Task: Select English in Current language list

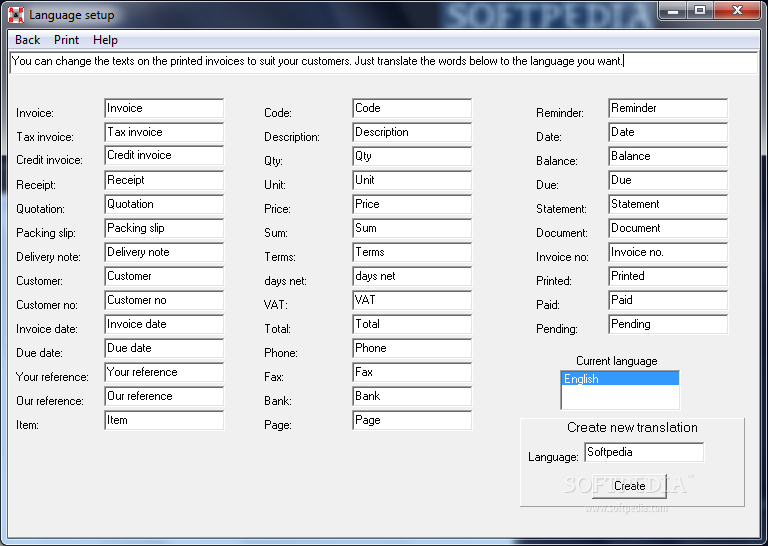Action: point(620,379)
